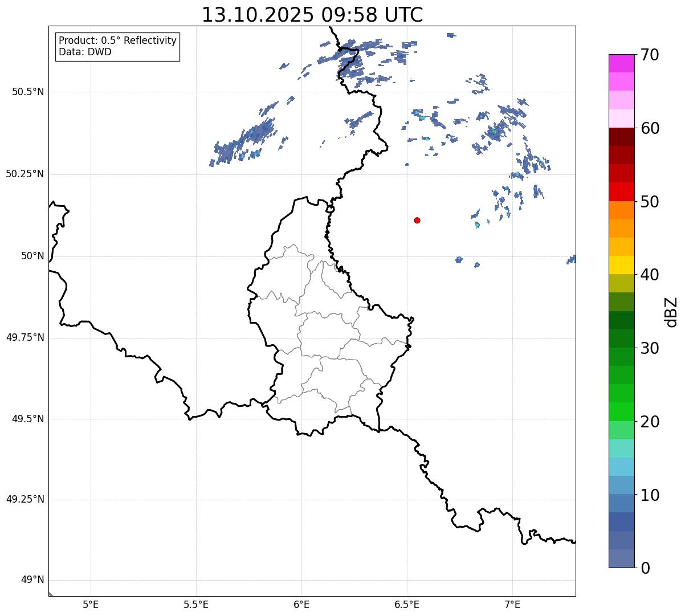Click the dBZ colorbar axis label

pyautogui.click(x=671, y=312)
